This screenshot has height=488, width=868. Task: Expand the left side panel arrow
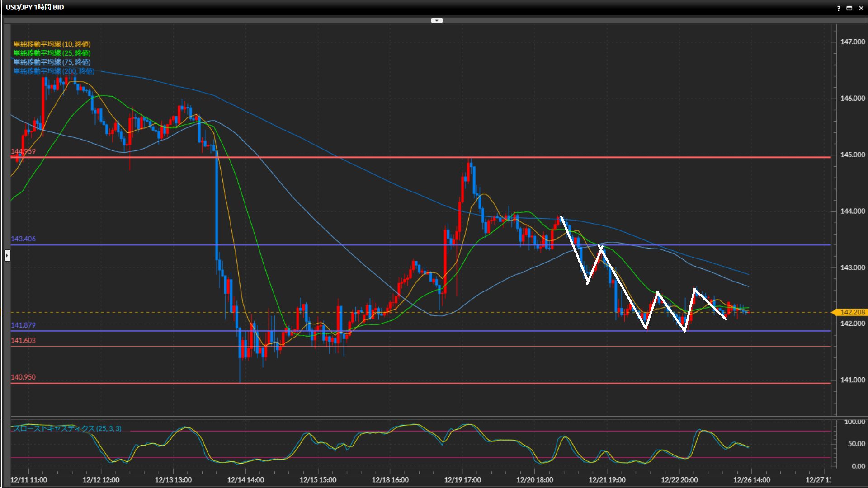7,256
